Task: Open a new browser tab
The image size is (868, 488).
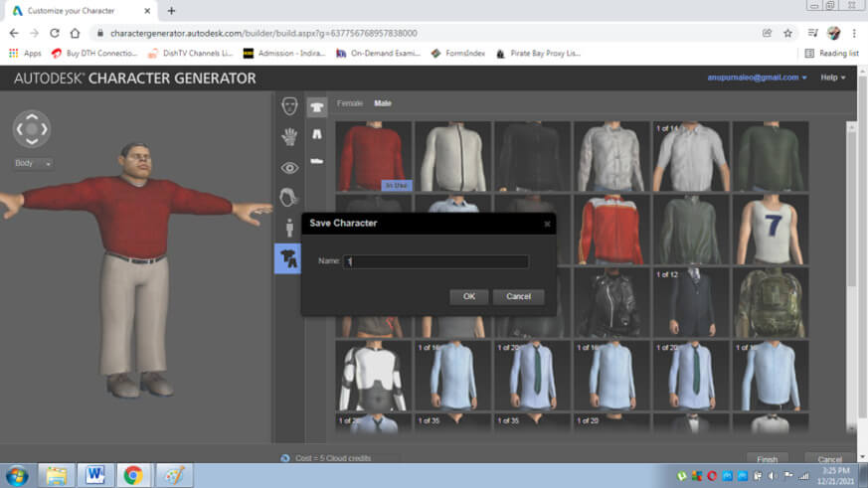Action: [171, 11]
